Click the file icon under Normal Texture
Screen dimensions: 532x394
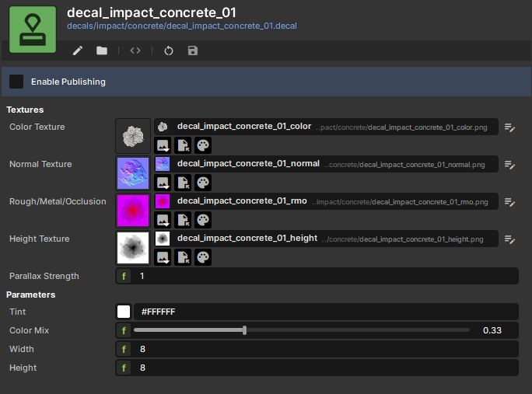[x=183, y=183]
